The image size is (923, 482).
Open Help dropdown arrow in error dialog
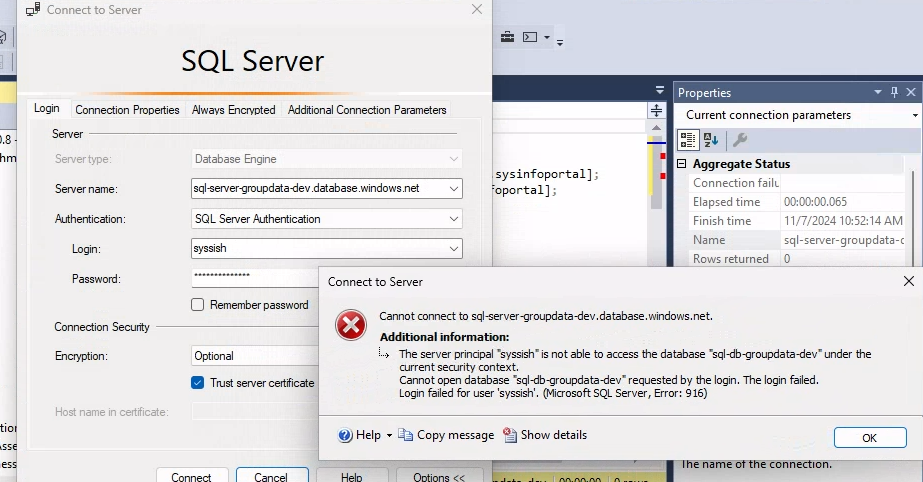389,436
